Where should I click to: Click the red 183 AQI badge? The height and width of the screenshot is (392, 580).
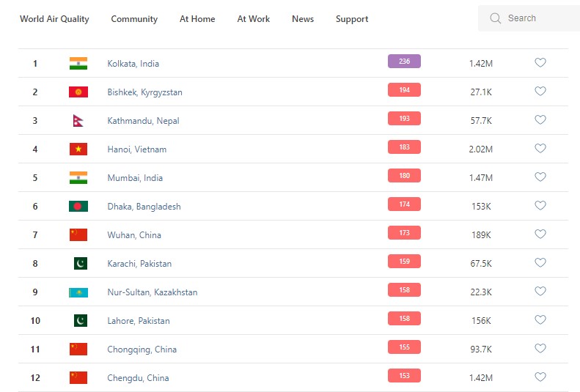pyautogui.click(x=404, y=147)
